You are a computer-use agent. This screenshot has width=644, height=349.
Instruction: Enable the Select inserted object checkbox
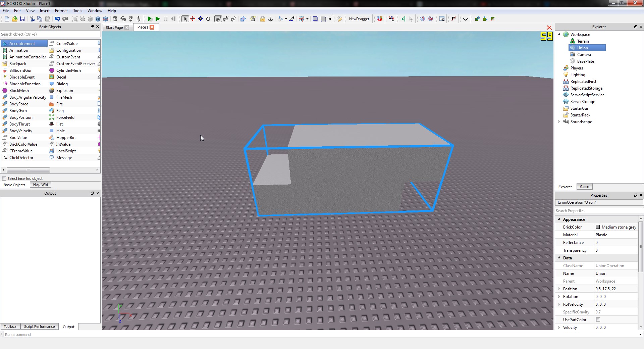click(x=4, y=179)
